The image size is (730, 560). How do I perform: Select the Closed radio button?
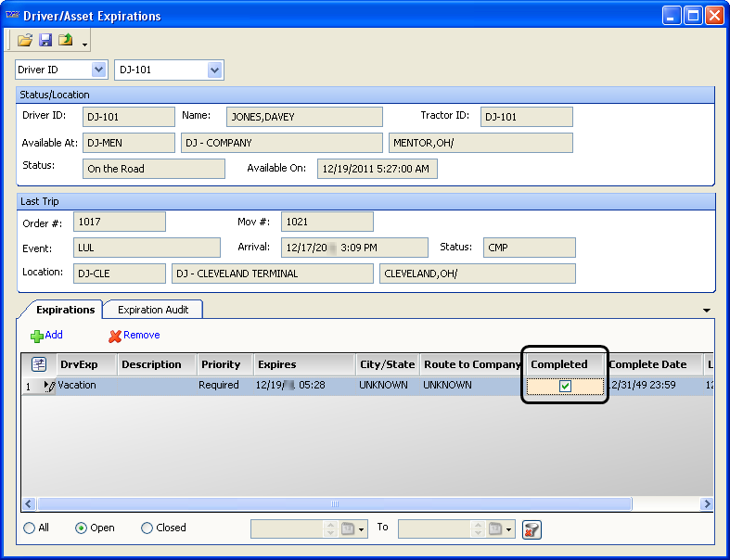(147, 528)
